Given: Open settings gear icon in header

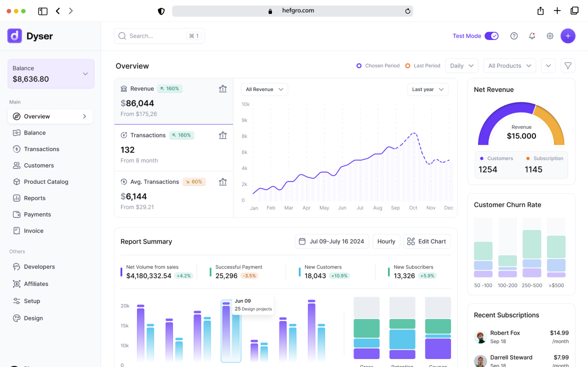Looking at the screenshot, I should [550, 36].
